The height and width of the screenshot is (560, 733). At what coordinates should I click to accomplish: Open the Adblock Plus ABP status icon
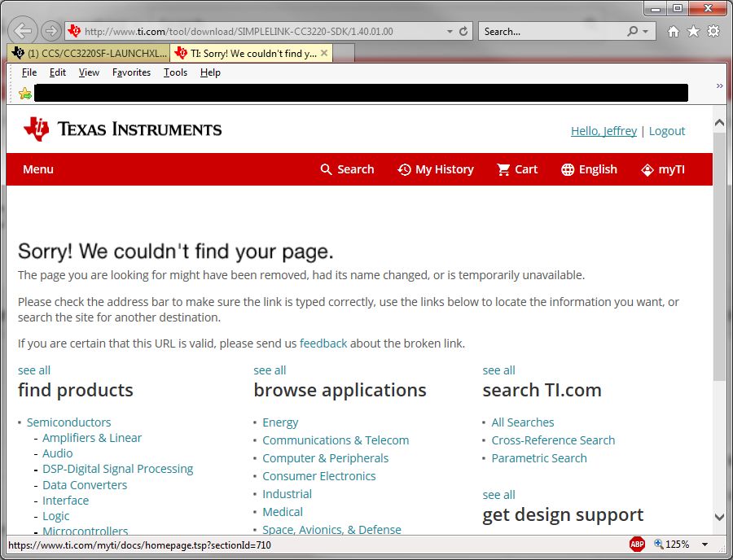tap(637, 544)
